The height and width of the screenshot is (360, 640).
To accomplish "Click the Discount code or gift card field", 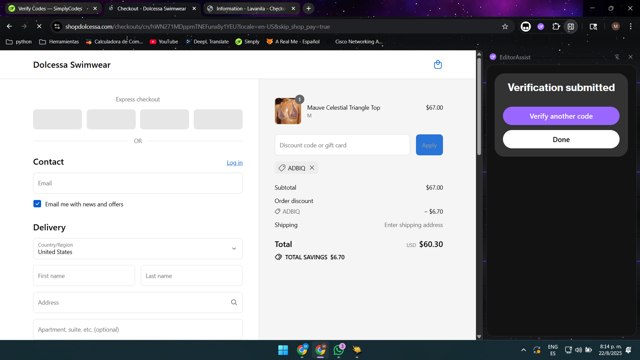I will (x=342, y=145).
